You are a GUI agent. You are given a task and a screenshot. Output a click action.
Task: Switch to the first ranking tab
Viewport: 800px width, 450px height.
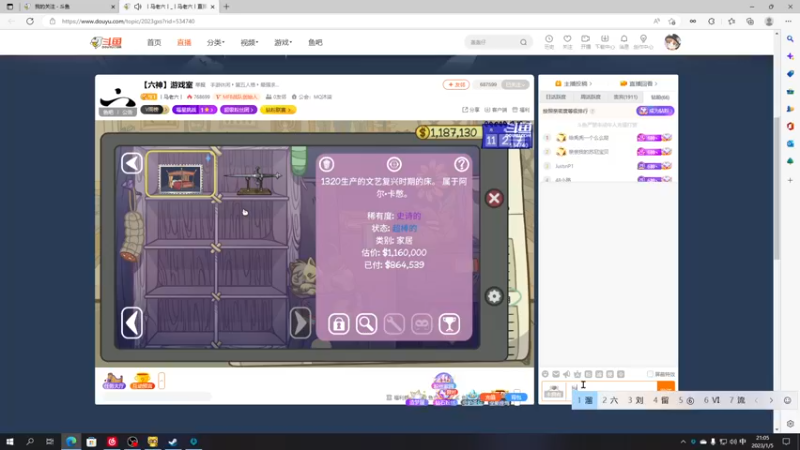point(556,97)
